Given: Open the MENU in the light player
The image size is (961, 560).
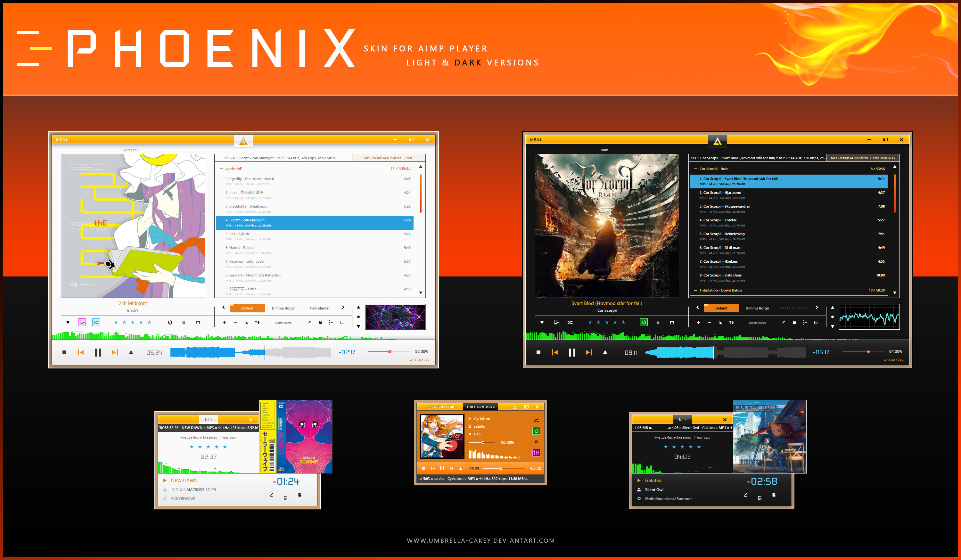Looking at the screenshot, I should coord(62,140).
